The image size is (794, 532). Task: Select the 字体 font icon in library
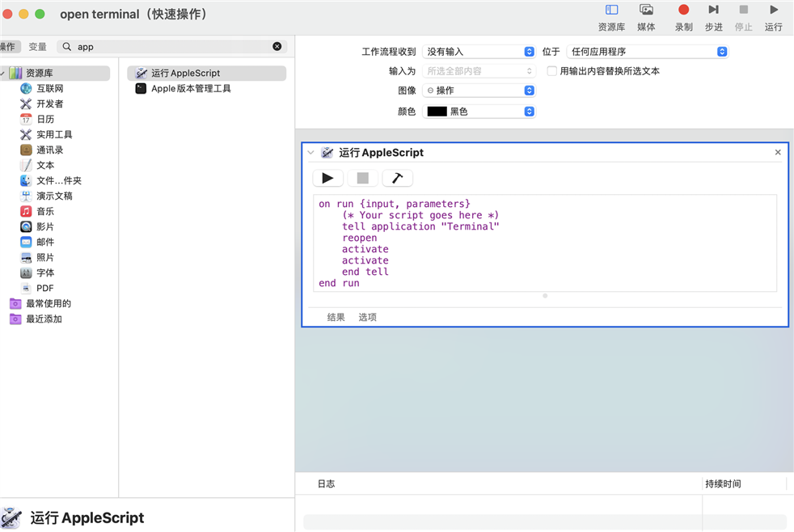26,272
